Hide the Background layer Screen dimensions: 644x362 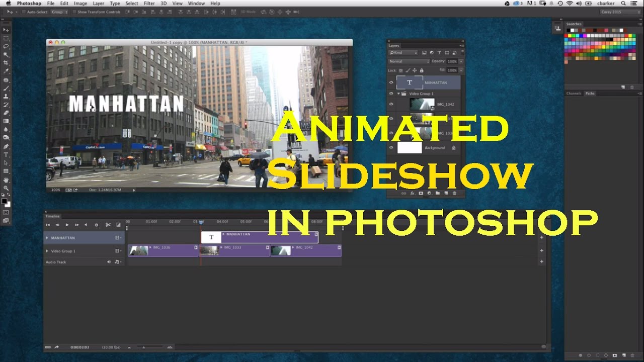(391, 148)
